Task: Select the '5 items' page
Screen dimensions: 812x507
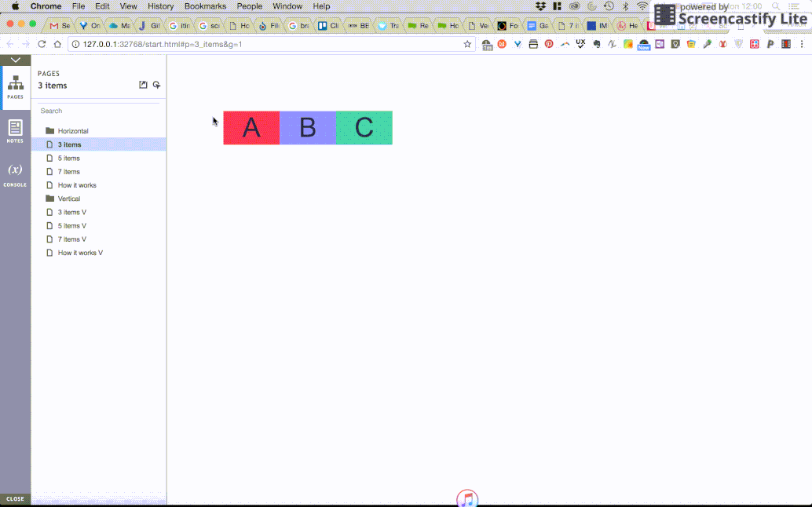Action: [68, 158]
